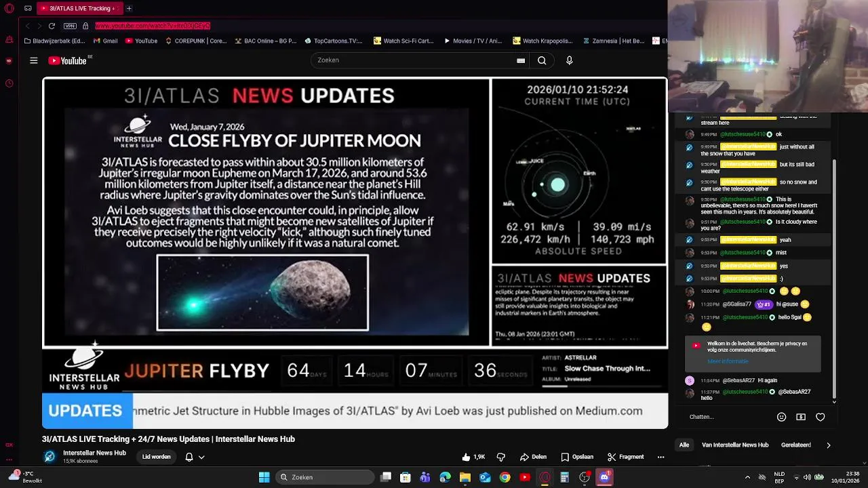Open the weather widget -3°C Bewolkt
The height and width of the screenshot is (488, 868).
pos(26,476)
